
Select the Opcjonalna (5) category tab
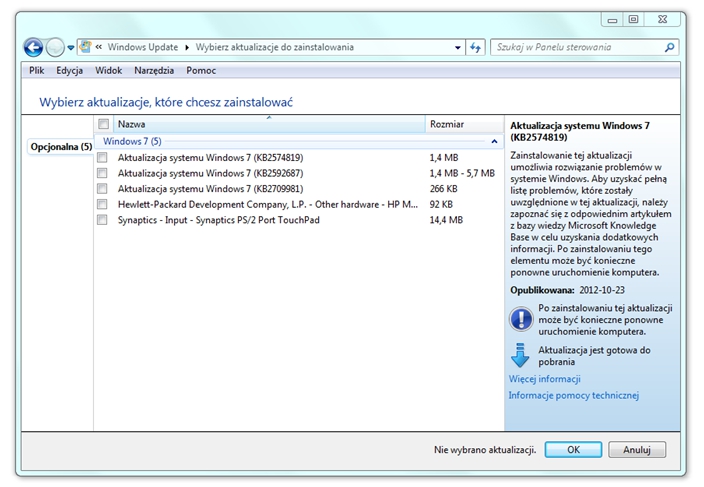61,147
